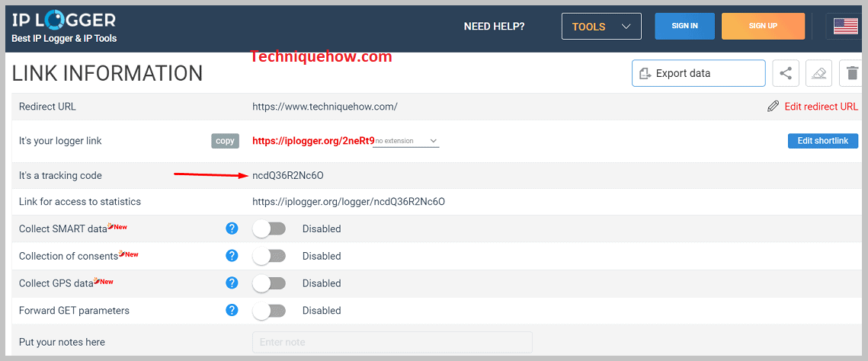Screen dimensions: 868x361
Task: Click the 'It's a tracking code' label
Action: [60, 176]
